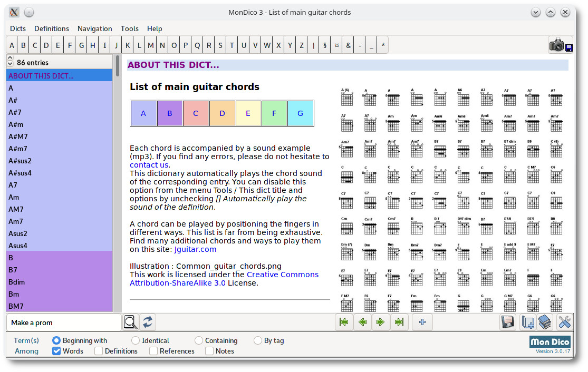The image size is (588, 372).
Task: Select the Identical radio button
Action: pyautogui.click(x=136, y=340)
